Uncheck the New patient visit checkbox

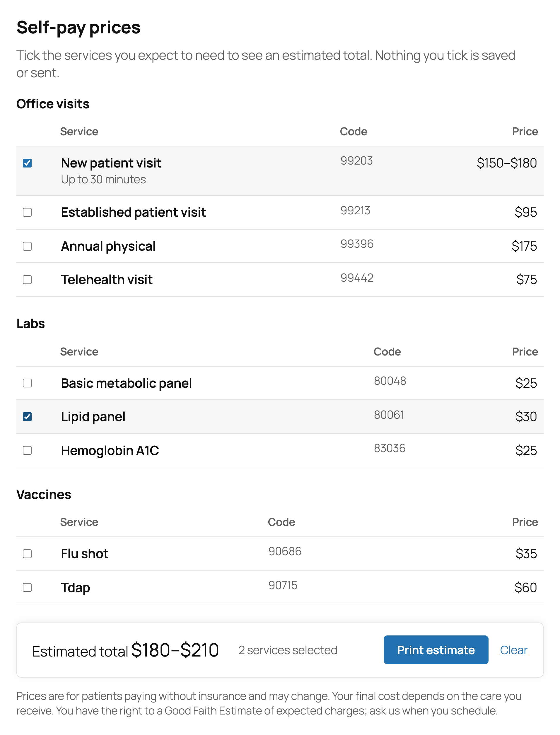coord(27,163)
